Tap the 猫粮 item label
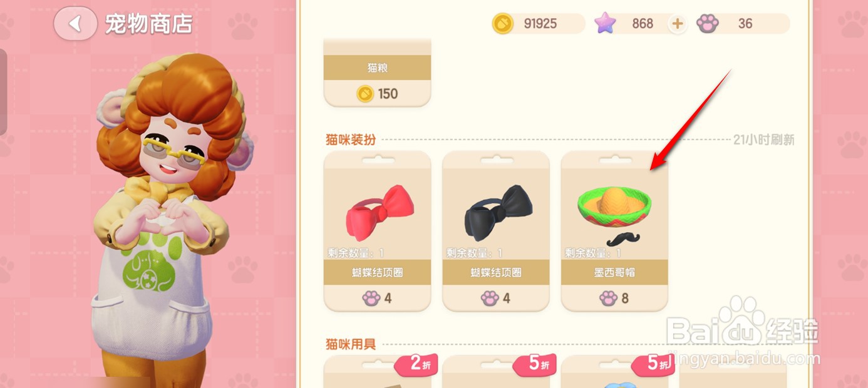Viewport: 868px width, 388px height. 378,68
